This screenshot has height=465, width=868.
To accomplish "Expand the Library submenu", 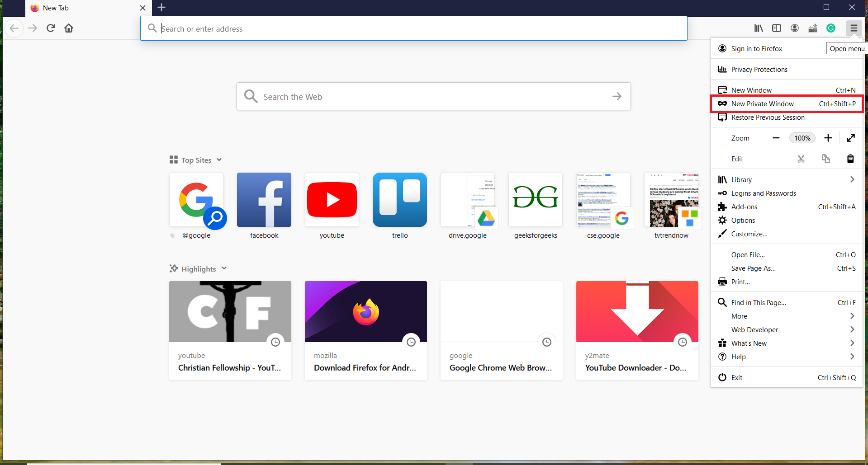I will click(787, 179).
